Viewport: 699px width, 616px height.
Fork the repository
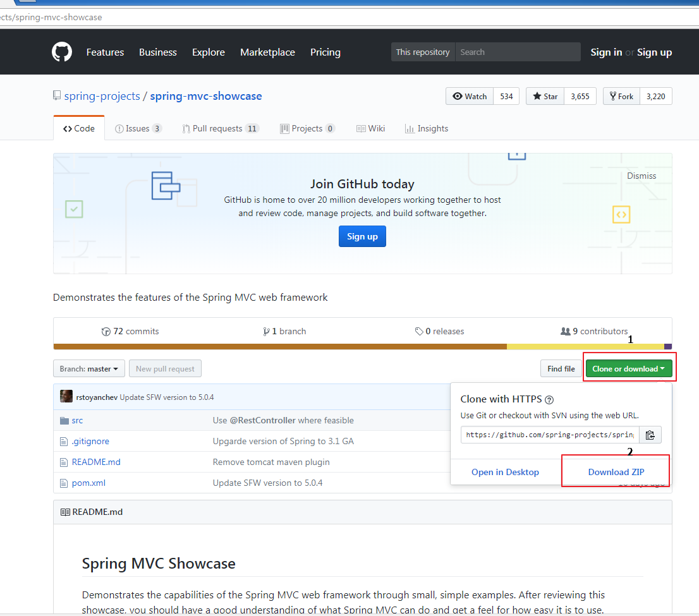tap(621, 96)
